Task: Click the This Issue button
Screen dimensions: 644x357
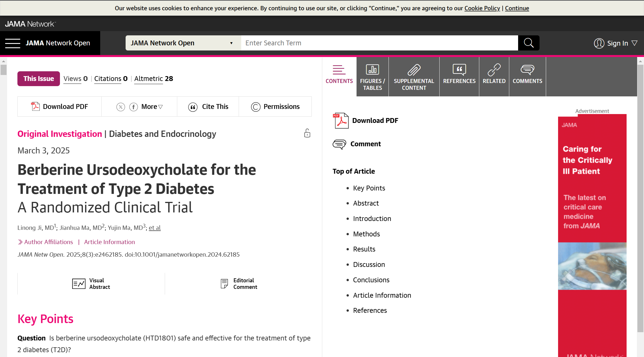Action: click(x=39, y=79)
